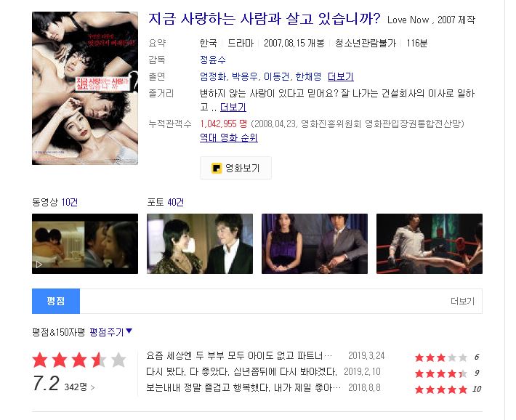Open actor 엄정화 link

[213, 77]
